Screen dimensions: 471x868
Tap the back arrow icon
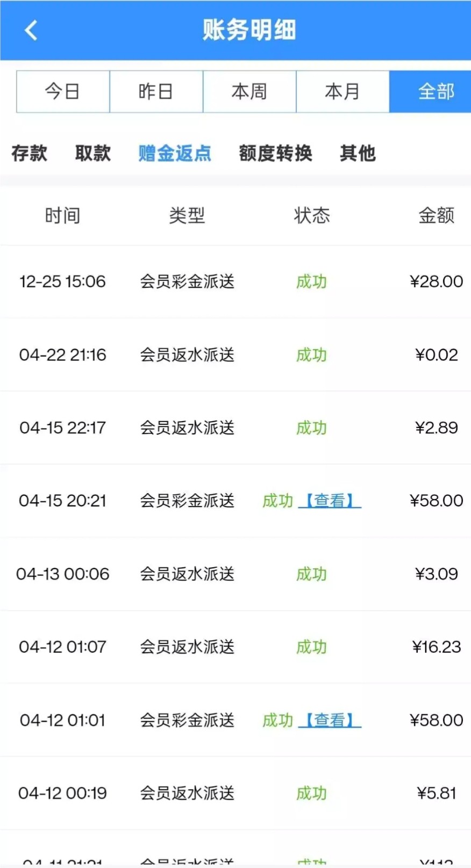click(x=31, y=30)
